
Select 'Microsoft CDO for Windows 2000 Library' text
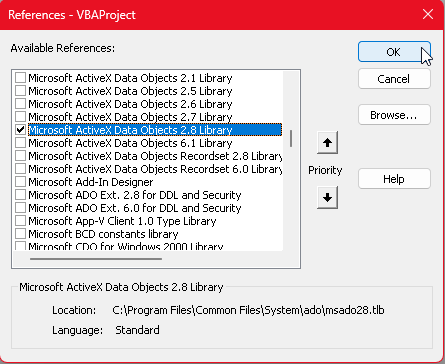tap(126, 246)
